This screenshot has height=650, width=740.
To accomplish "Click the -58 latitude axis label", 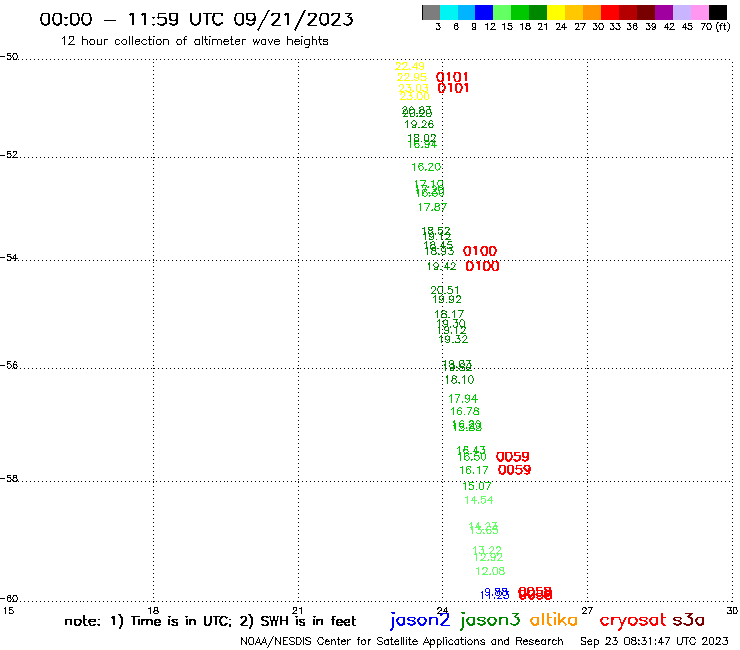I will [x=9, y=479].
